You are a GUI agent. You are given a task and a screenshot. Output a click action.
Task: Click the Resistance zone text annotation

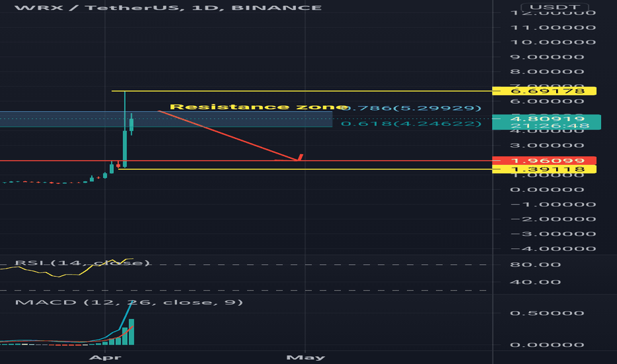coord(258,107)
